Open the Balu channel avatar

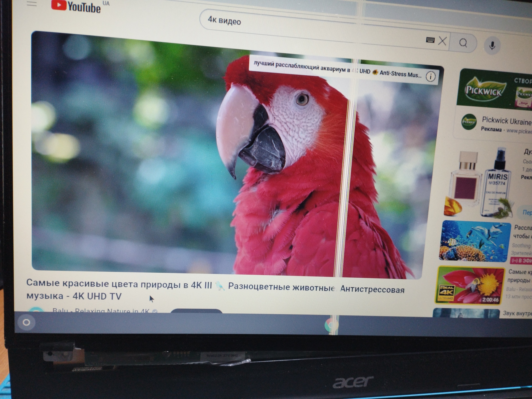(x=36, y=310)
